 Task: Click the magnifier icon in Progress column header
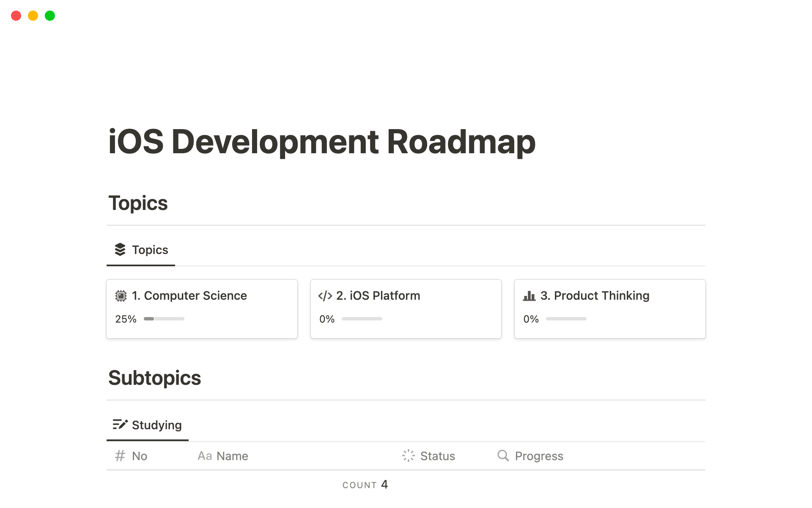click(503, 456)
